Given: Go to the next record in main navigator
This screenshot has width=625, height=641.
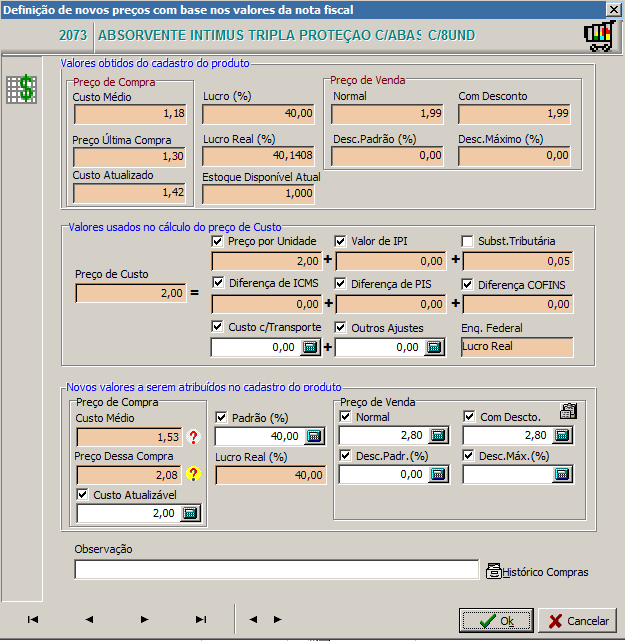Looking at the screenshot, I should click(x=144, y=619).
